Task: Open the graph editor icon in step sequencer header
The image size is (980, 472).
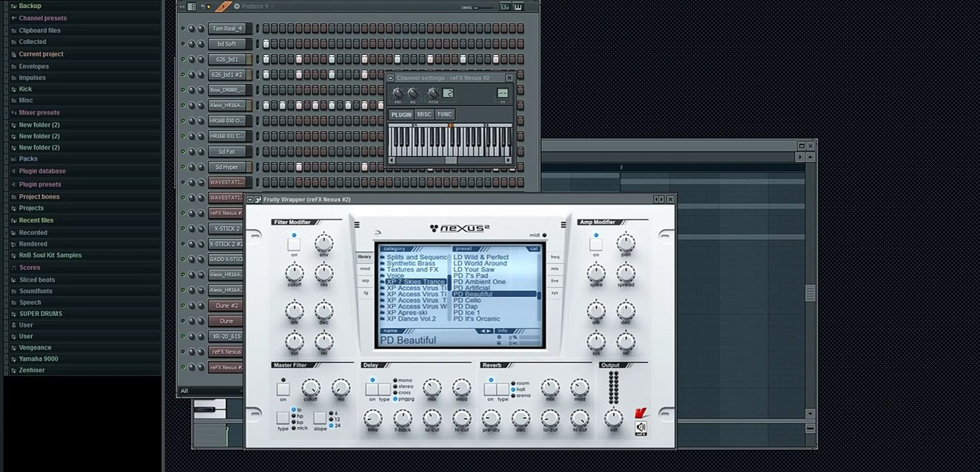Action: pos(505,7)
